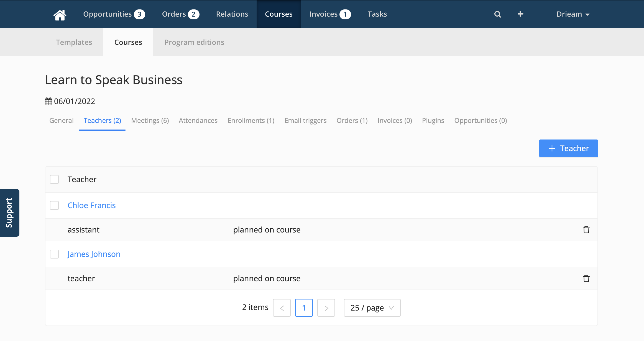The width and height of the screenshot is (644, 341).
Task: Expand the 25 / page size selector
Action: [372, 308]
